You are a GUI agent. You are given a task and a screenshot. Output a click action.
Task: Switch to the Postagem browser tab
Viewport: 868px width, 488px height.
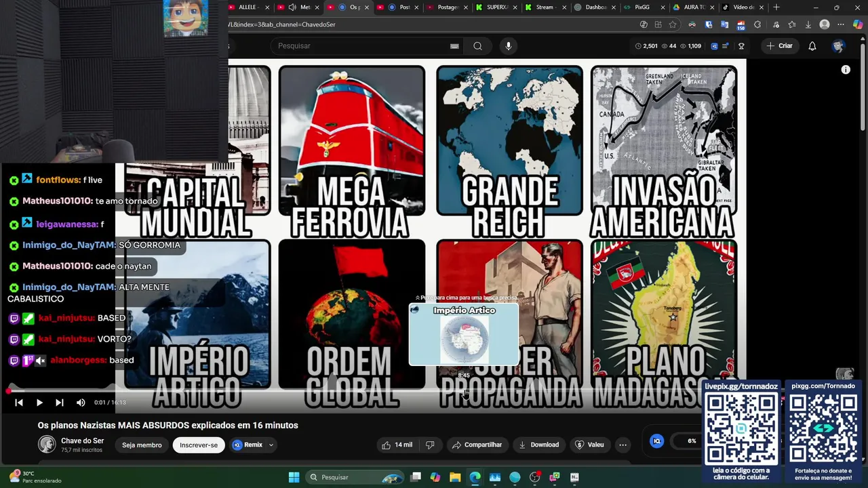click(x=447, y=7)
